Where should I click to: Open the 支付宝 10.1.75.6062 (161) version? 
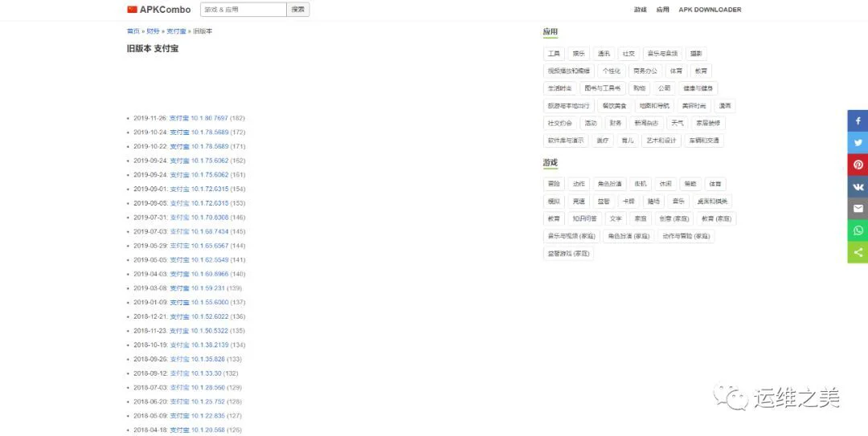pyautogui.click(x=199, y=175)
